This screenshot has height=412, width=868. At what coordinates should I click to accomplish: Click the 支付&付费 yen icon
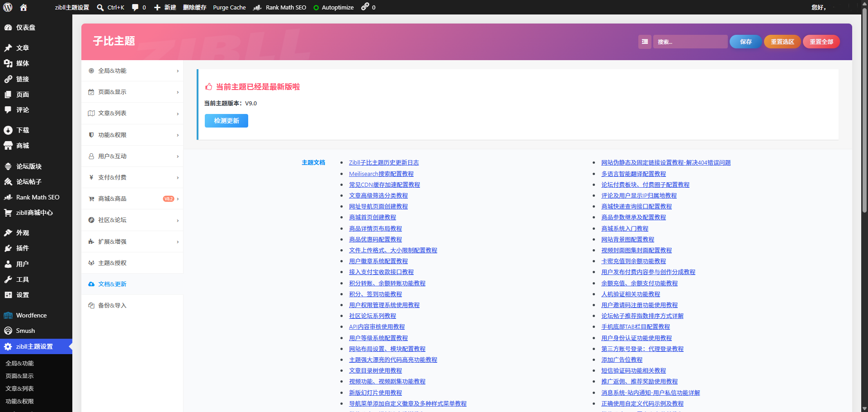coord(91,177)
